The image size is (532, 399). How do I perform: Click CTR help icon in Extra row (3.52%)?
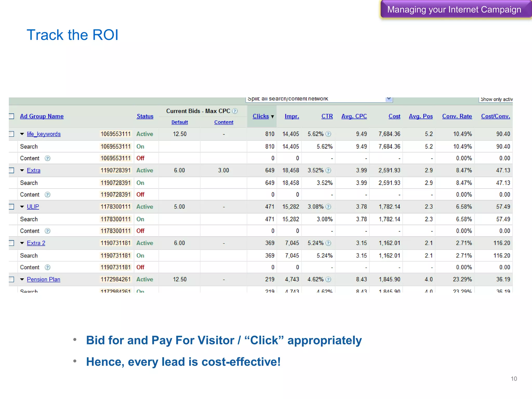(x=328, y=170)
